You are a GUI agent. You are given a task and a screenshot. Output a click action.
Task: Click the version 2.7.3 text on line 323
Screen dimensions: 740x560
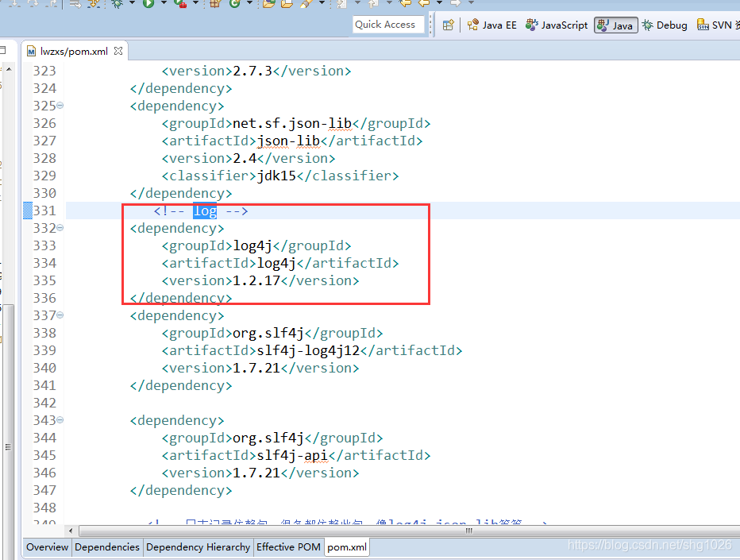pyautogui.click(x=252, y=71)
